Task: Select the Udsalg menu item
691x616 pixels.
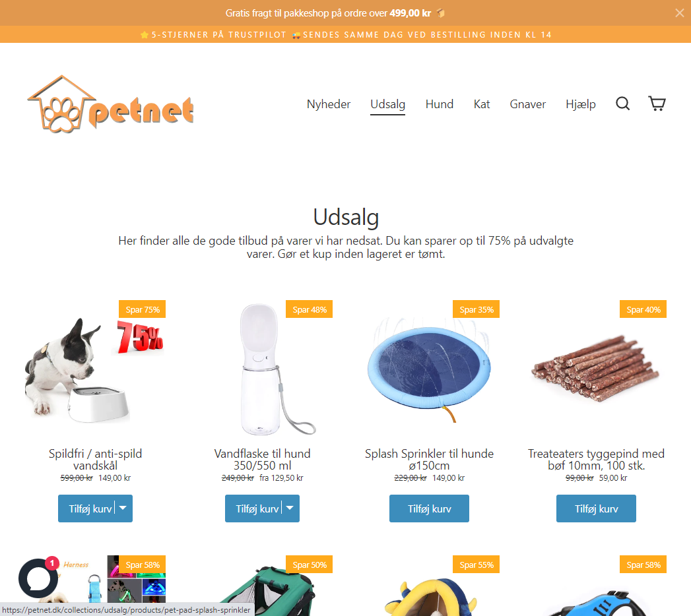Action: coord(388,104)
